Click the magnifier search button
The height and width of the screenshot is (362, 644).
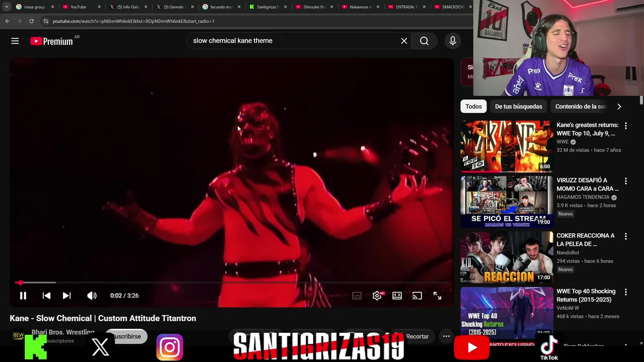[x=424, y=41]
